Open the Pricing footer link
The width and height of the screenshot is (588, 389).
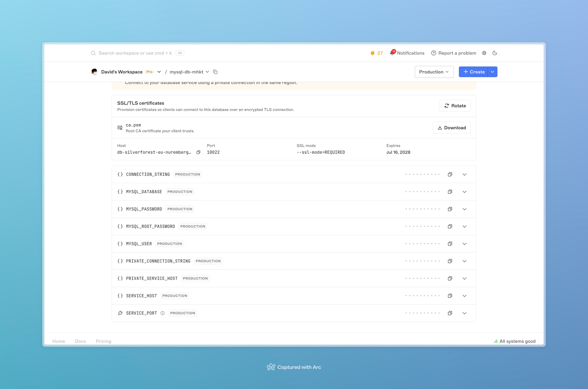(x=103, y=341)
